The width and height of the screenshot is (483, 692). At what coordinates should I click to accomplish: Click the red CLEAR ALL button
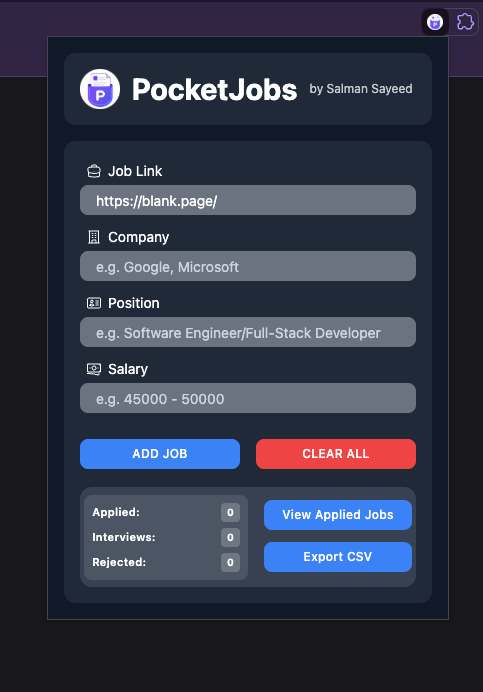point(336,454)
